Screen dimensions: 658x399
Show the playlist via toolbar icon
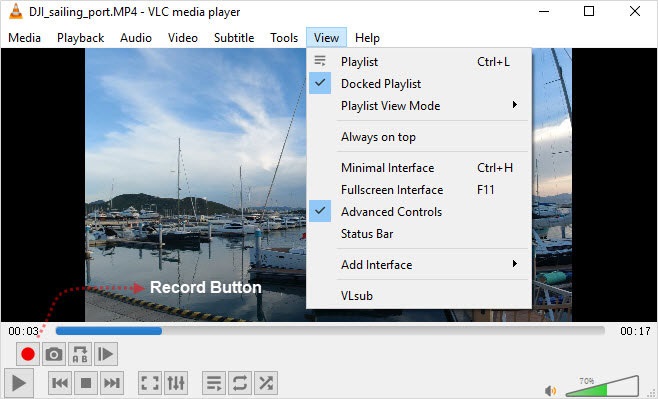214,383
